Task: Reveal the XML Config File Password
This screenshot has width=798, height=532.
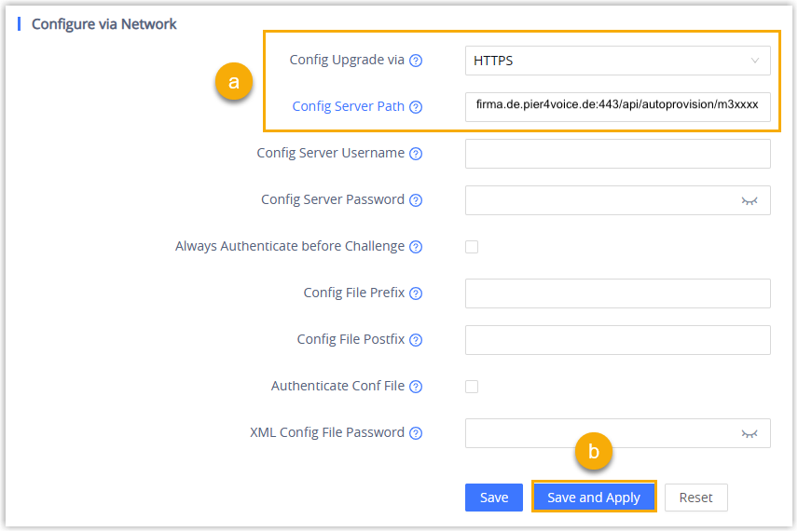Action: tap(749, 433)
